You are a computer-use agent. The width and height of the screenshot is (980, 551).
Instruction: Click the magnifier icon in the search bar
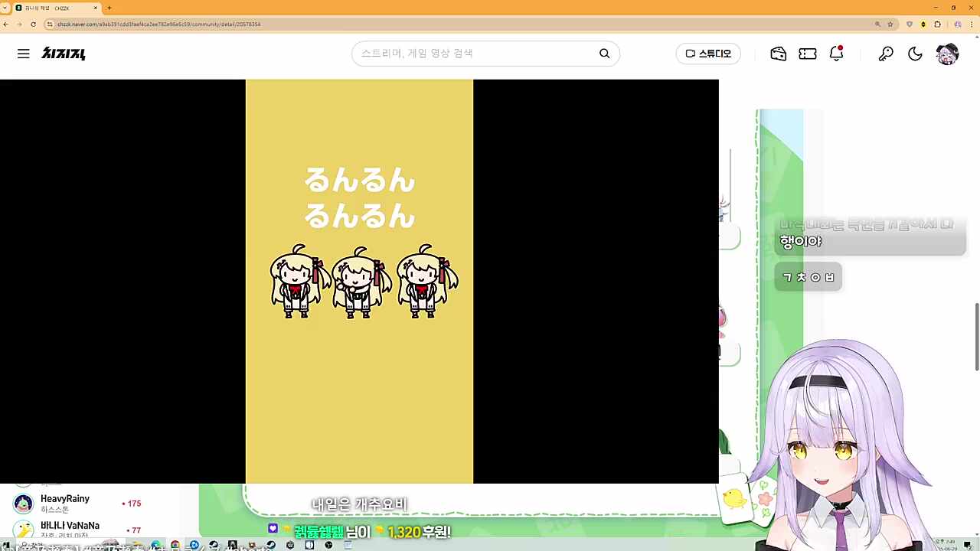(605, 54)
